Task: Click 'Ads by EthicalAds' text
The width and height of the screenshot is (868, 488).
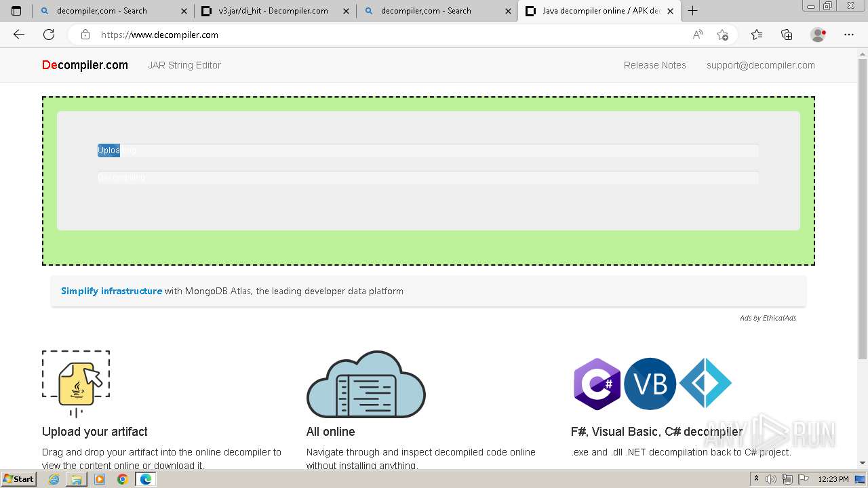Action: pyautogui.click(x=768, y=318)
